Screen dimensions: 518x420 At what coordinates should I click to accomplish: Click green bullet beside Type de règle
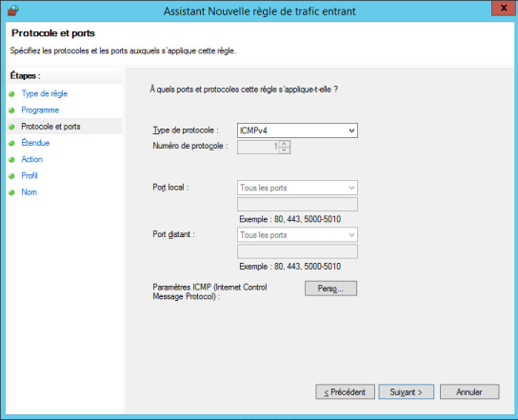click(11, 94)
